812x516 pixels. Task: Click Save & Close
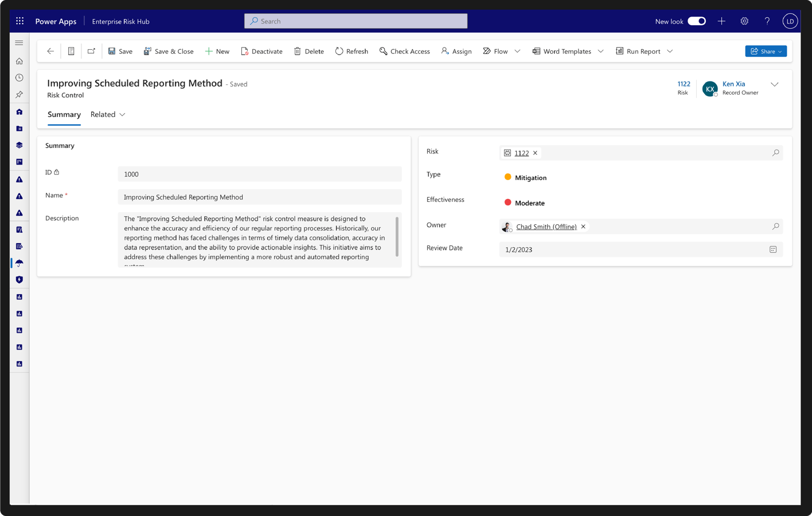point(169,51)
